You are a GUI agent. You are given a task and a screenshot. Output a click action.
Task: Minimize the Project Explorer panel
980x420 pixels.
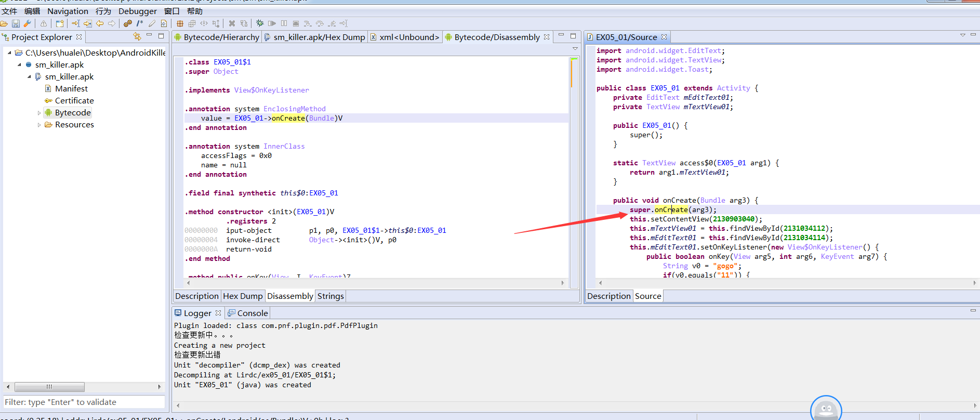coord(149,35)
